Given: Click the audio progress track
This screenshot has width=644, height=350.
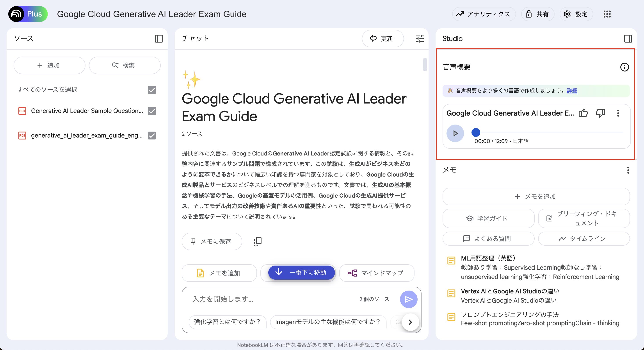Looking at the screenshot, I should click(550, 132).
